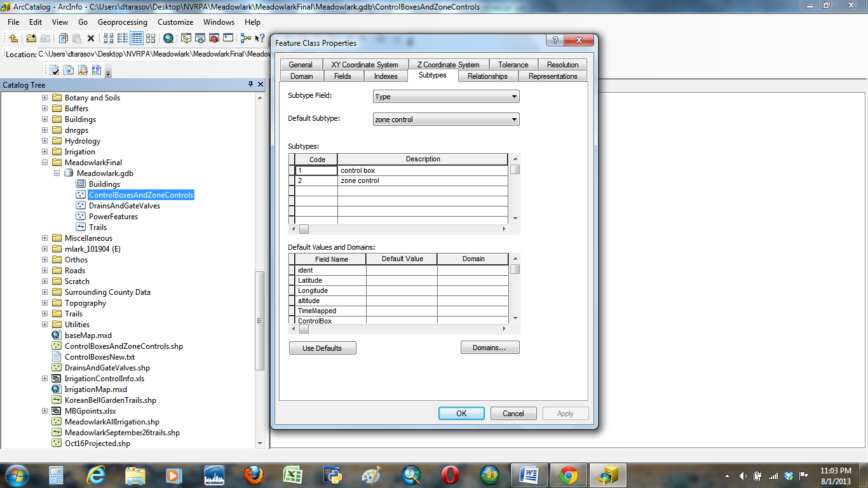Viewport: 868px width, 488px height.
Task: Open Firefox from the Windows taskbar
Action: click(254, 475)
